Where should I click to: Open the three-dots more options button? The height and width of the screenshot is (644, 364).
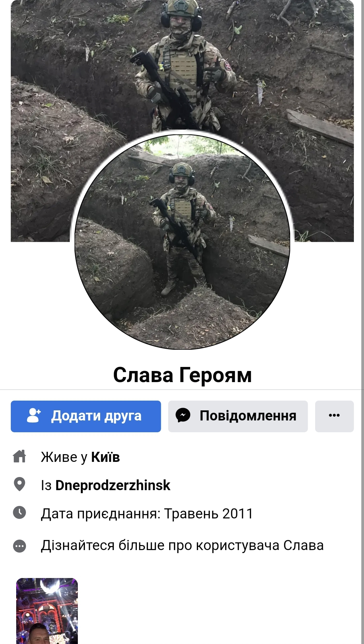coord(334,416)
